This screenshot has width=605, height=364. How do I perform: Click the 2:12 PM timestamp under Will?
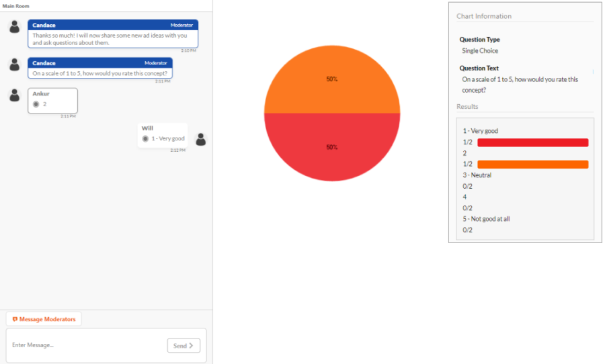[178, 150]
